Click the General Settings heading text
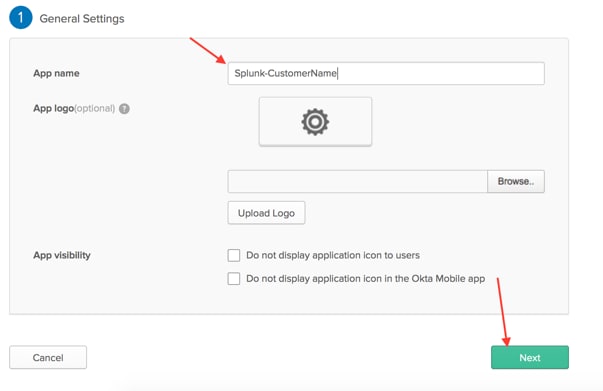603x391 pixels. pyautogui.click(x=82, y=18)
